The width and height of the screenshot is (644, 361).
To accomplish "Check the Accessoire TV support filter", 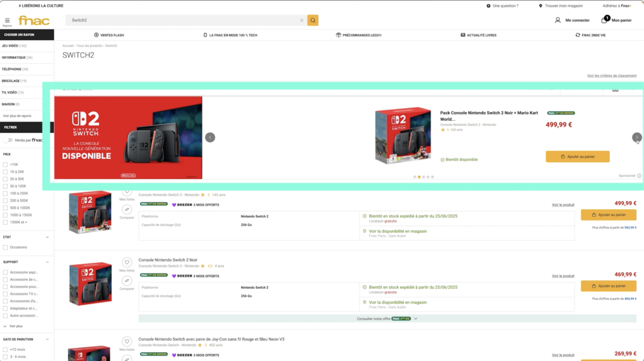I will point(5,294).
